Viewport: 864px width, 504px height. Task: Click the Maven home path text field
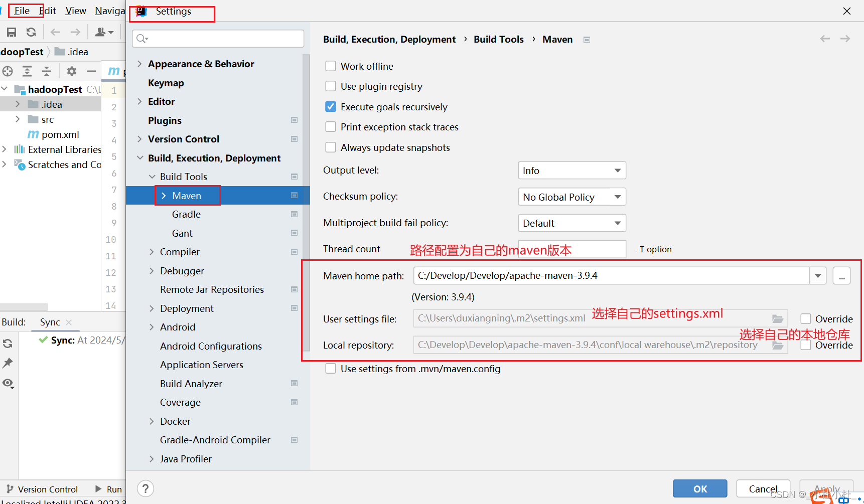click(612, 276)
